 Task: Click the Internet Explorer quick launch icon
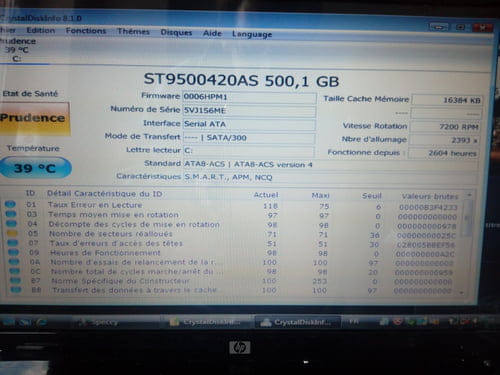tap(41, 322)
